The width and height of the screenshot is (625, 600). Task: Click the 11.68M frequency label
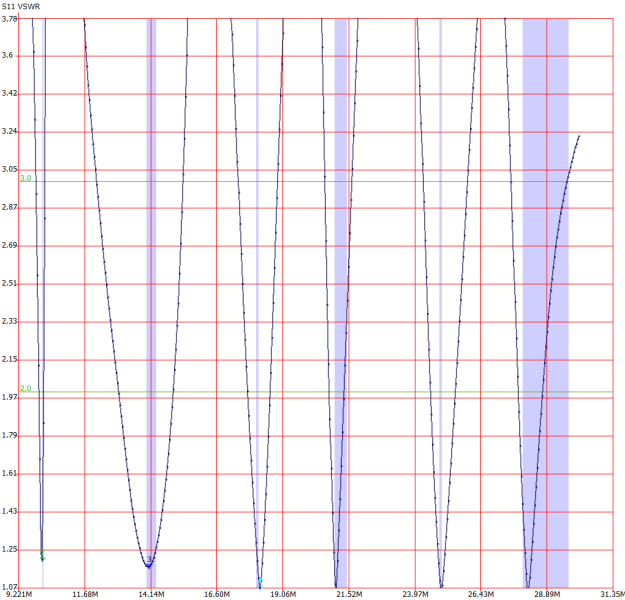(85, 594)
